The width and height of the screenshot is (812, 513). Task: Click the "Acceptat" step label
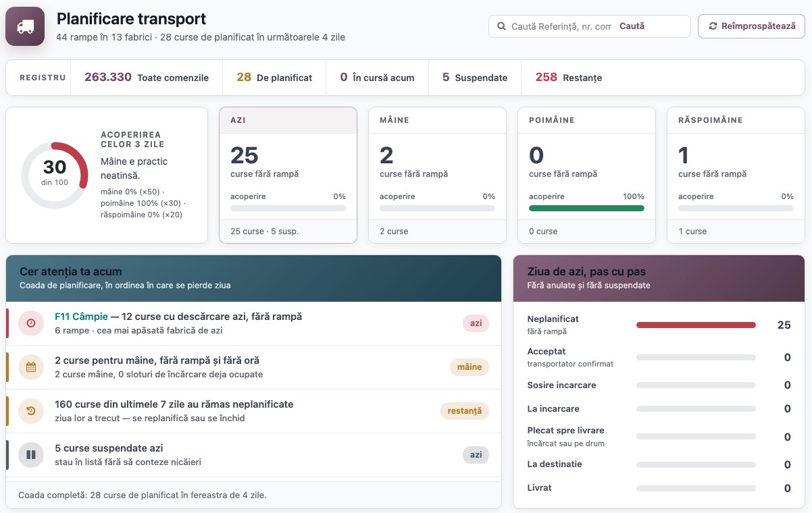coord(547,352)
